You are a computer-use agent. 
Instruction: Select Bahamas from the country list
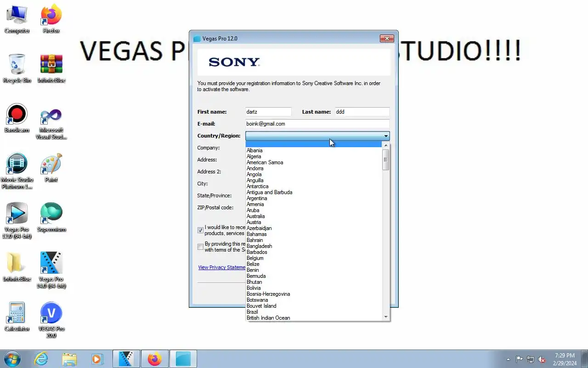coord(314,234)
